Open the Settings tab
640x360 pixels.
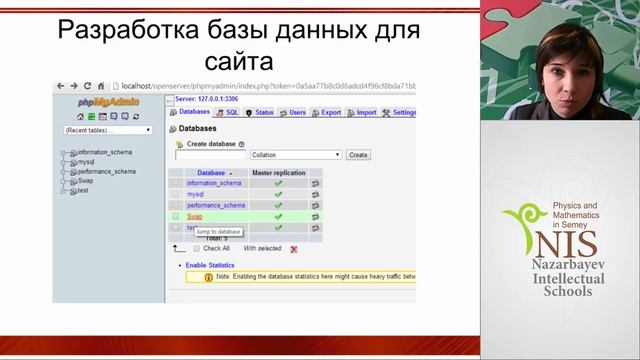[x=398, y=113]
